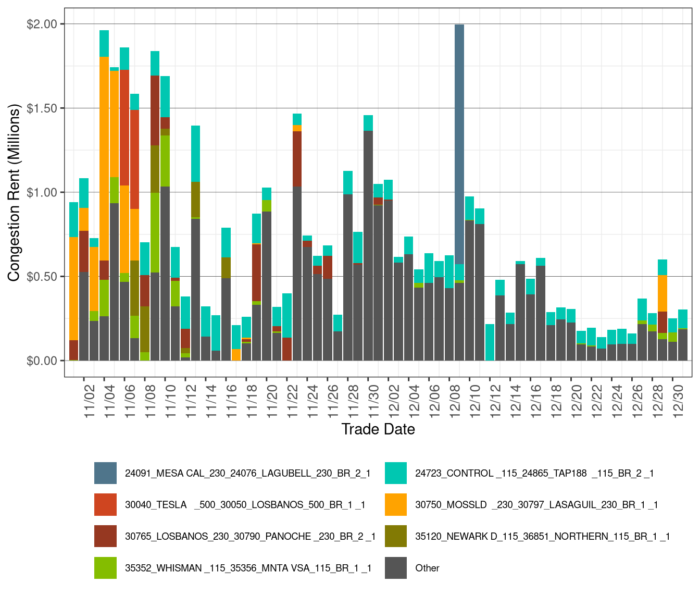700x595 pixels.
Task: Click the orange MOSSLD legend swatch
Action: (x=395, y=504)
